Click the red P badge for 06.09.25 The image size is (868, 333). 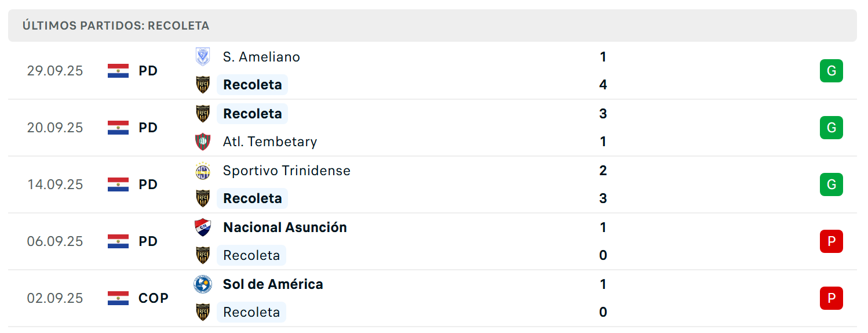[831, 241]
